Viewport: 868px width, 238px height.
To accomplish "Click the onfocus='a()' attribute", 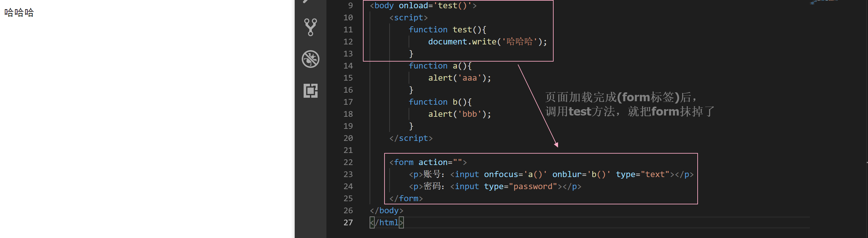I will coord(516,174).
